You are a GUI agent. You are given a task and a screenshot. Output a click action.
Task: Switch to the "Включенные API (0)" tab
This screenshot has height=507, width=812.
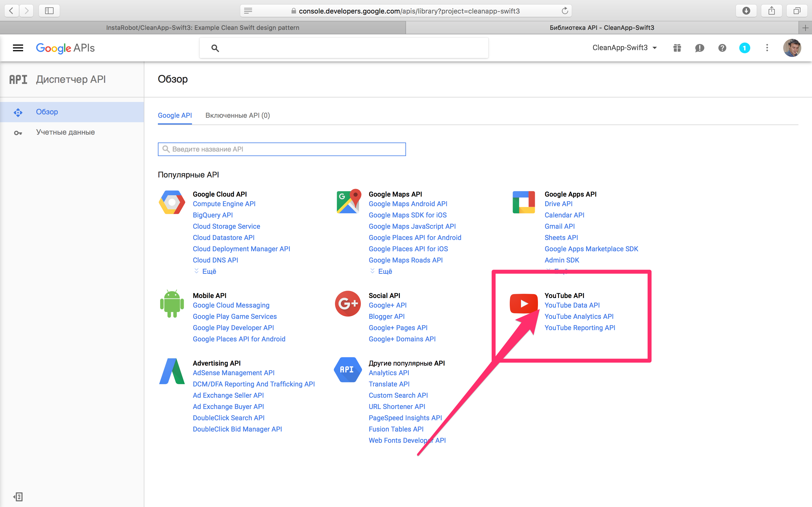pyautogui.click(x=238, y=115)
